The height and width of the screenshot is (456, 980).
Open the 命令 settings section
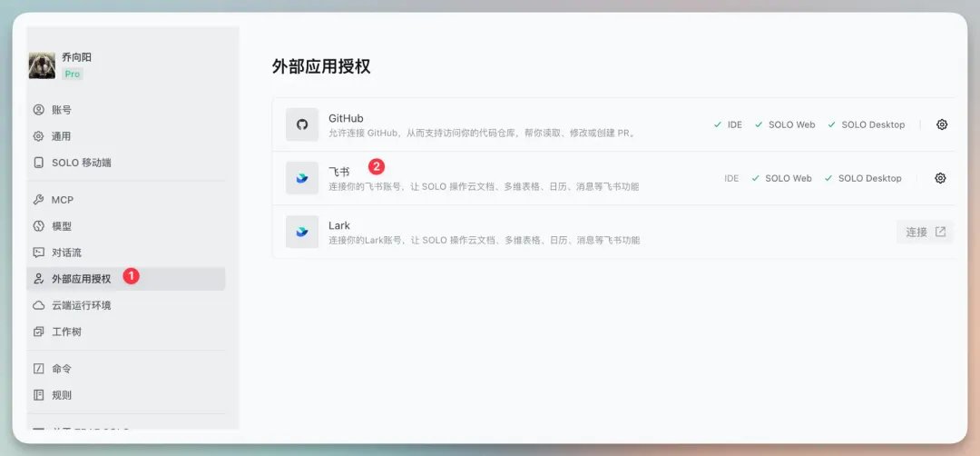pyautogui.click(x=125, y=369)
